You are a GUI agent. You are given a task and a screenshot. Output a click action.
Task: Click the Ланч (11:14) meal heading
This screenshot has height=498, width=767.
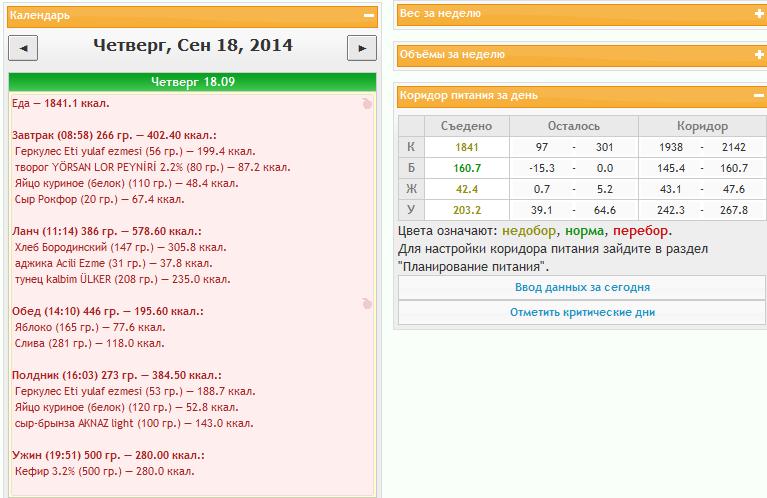(x=107, y=231)
